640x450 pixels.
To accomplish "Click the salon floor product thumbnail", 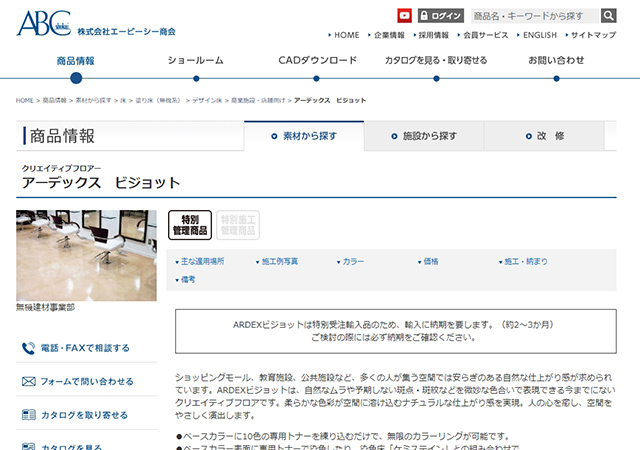I will [x=86, y=256].
